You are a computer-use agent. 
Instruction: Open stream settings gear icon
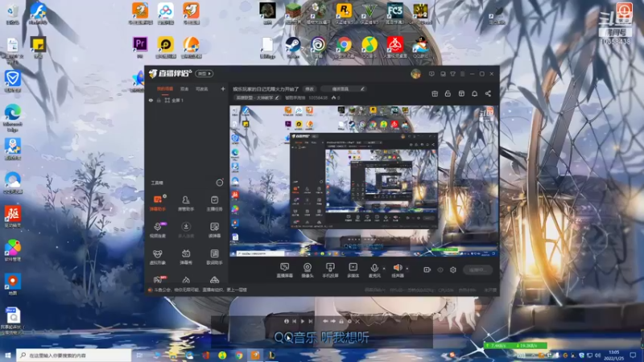(453, 269)
